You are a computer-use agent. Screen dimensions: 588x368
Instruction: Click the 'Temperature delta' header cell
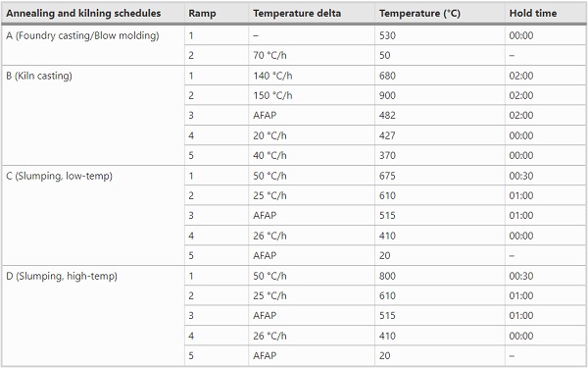pos(312,14)
